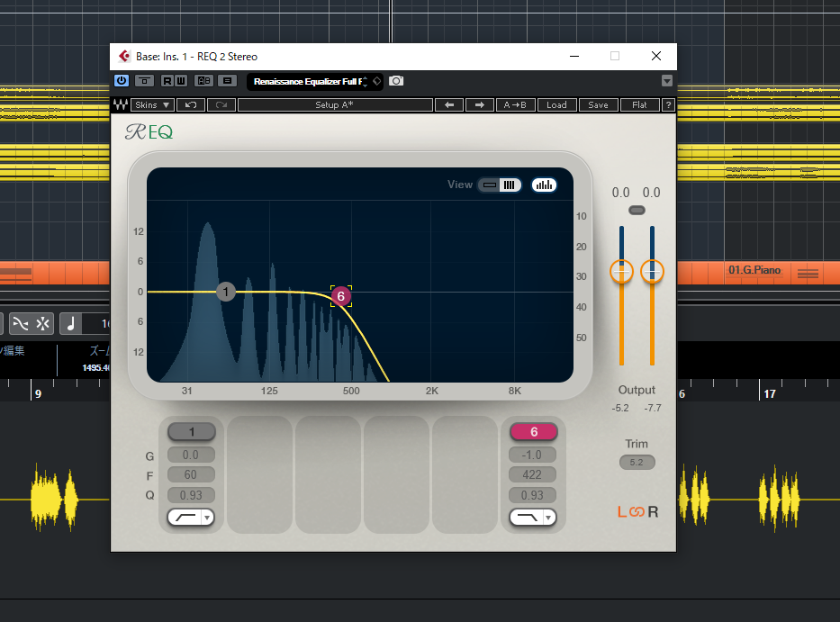Screen dimensions: 840x622
Task: Click the right output fader handle
Action: (x=652, y=272)
